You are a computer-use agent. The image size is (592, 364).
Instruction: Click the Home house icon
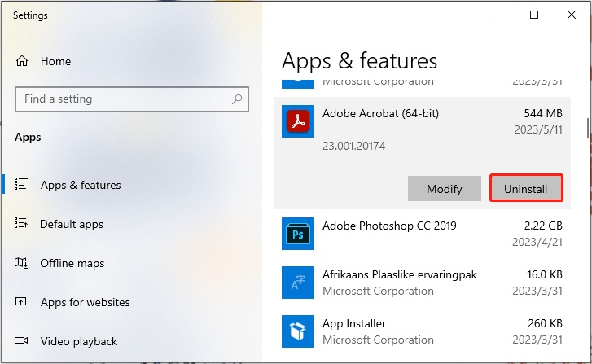(x=22, y=61)
